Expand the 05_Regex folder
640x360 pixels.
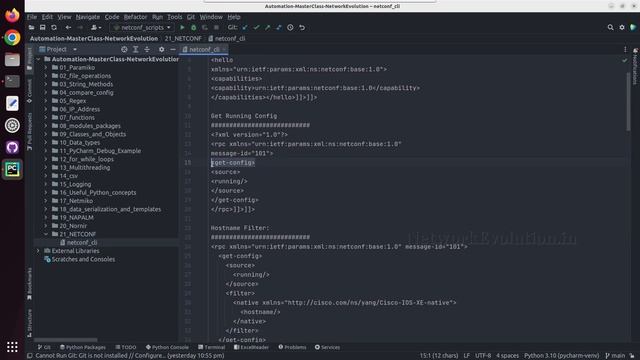click(x=46, y=101)
